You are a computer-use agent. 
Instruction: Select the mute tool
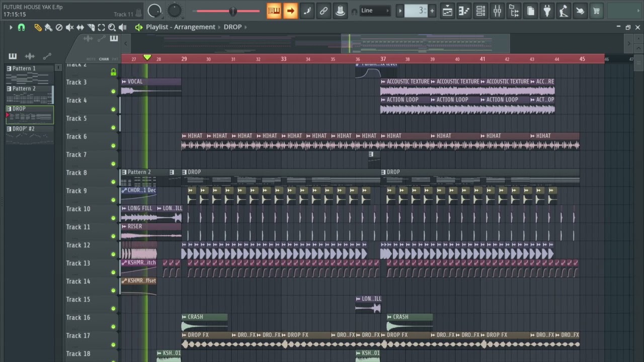[x=69, y=27]
